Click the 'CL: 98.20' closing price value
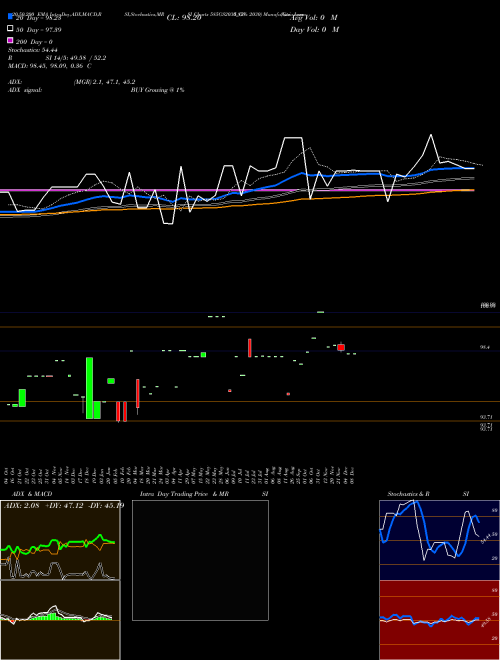This screenshot has width=500, height=660. (184, 18)
